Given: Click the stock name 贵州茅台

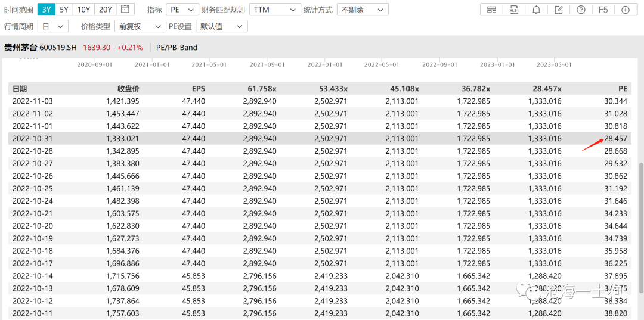Looking at the screenshot, I should pos(20,48).
